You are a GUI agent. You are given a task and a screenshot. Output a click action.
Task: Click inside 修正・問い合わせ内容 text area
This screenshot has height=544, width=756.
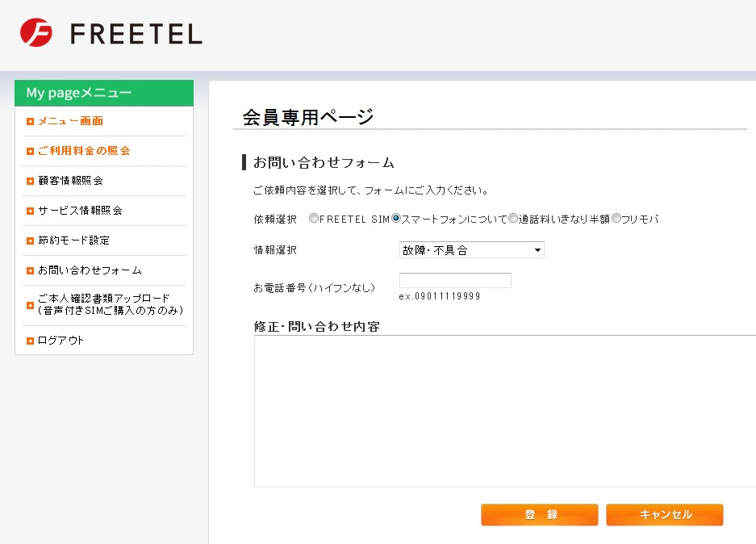pyautogui.click(x=505, y=412)
